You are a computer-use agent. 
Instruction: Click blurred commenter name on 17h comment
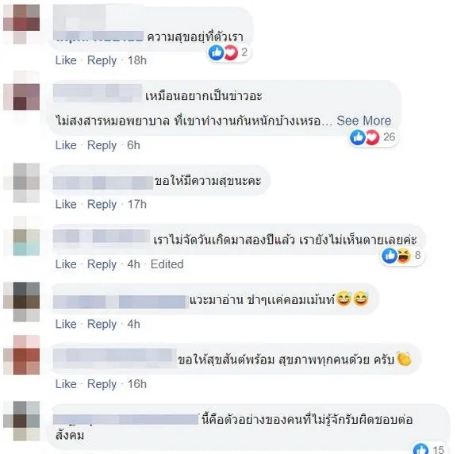pos(103,183)
